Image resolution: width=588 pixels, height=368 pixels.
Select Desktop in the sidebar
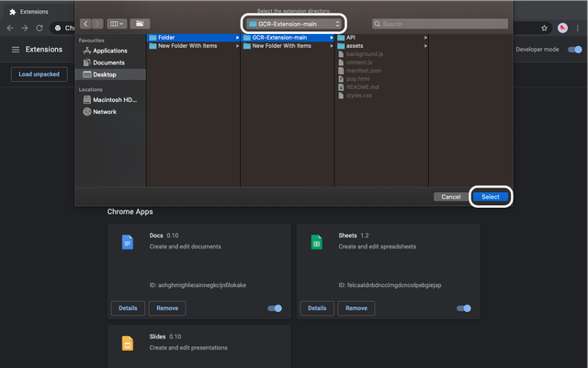point(110,75)
